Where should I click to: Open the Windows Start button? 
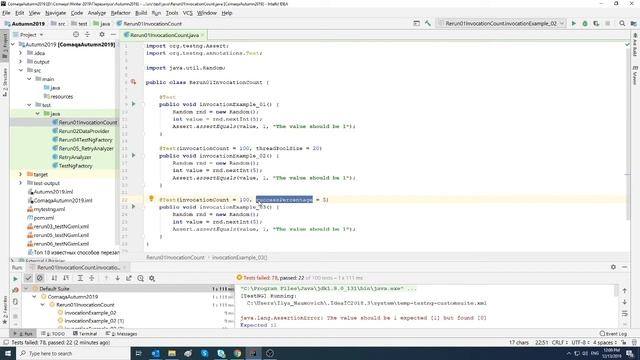click(x=8, y=353)
